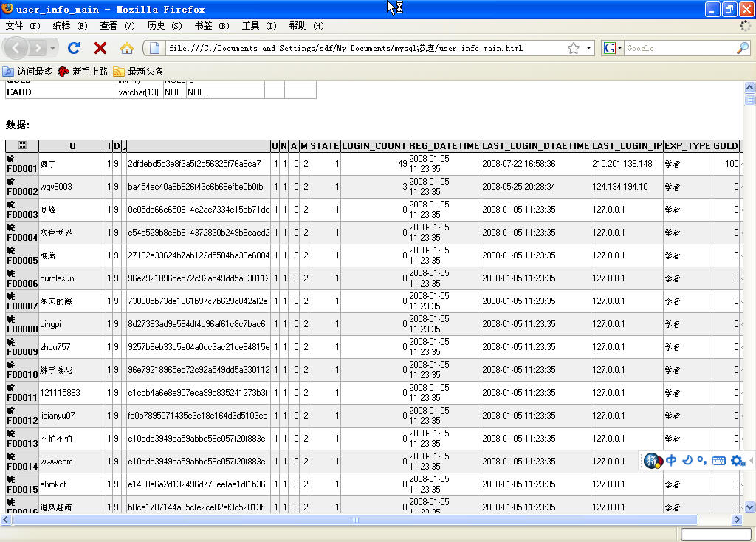Select row ID F00008
Viewport: 756px width, 542px height.
point(22,329)
